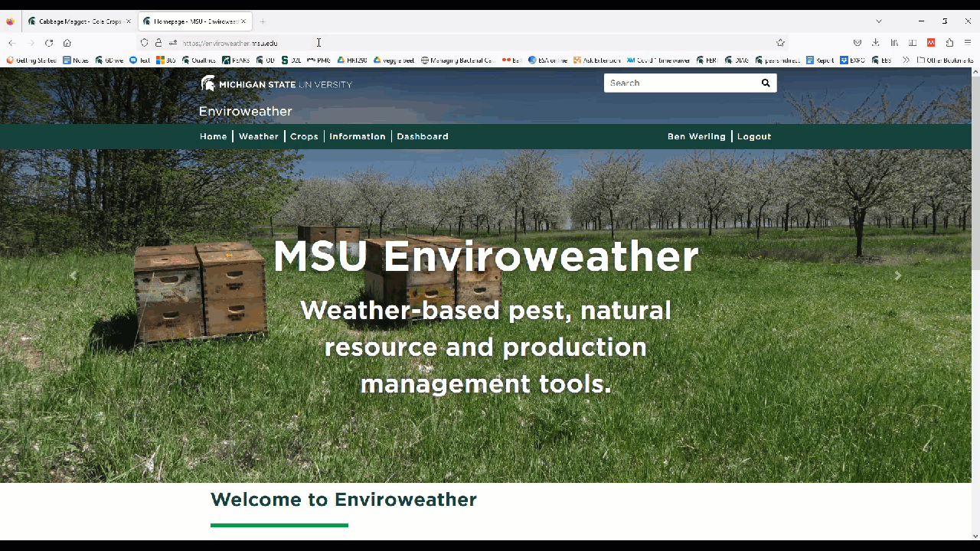
Task: Open the tab list dropdown
Action: coord(878,21)
